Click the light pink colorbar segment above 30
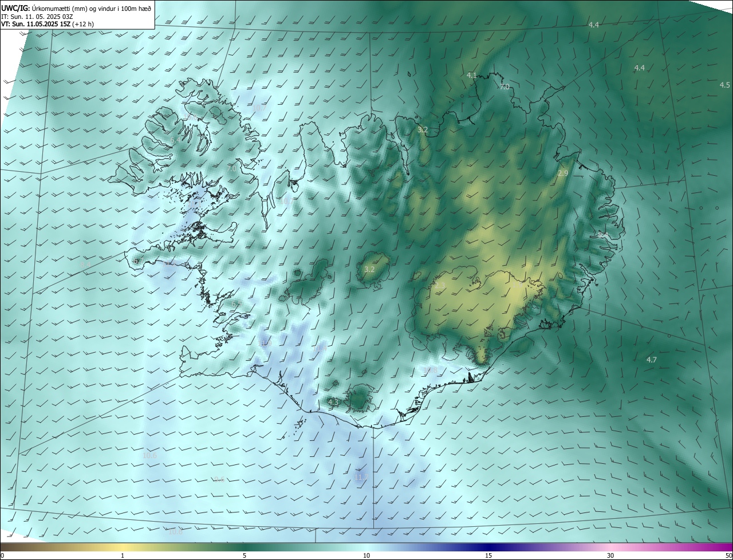The width and height of the screenshot is (733, 560). coord(610,547)
